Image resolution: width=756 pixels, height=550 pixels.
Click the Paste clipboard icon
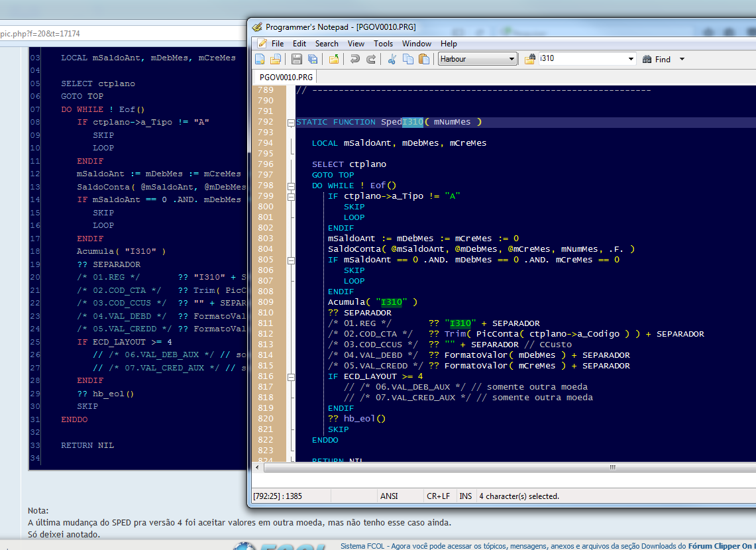pos(424,59)
